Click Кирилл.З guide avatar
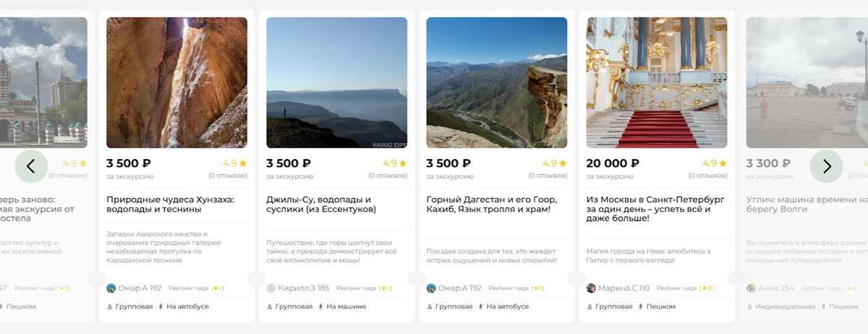This screenshot has width=868, height=334. pos(271,288)
